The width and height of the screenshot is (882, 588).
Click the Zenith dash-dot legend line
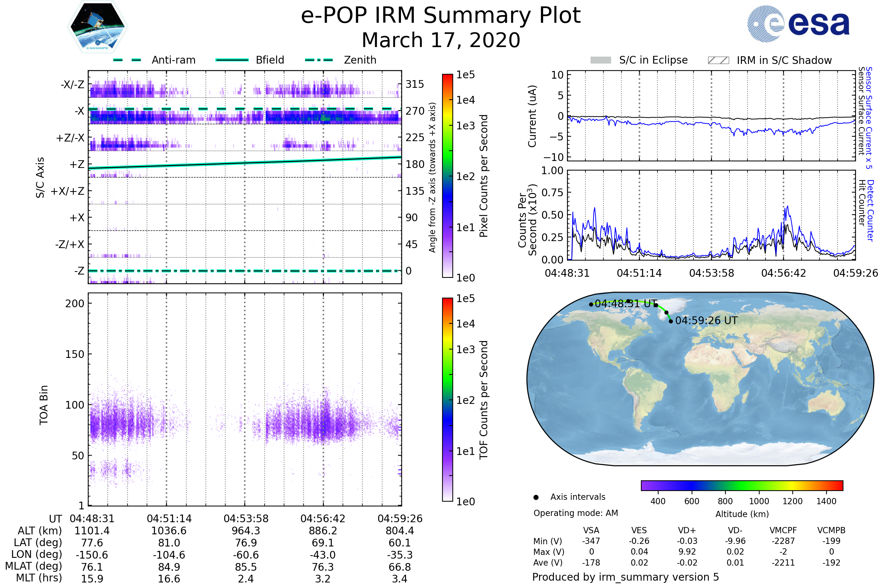(x=319, y=60)
